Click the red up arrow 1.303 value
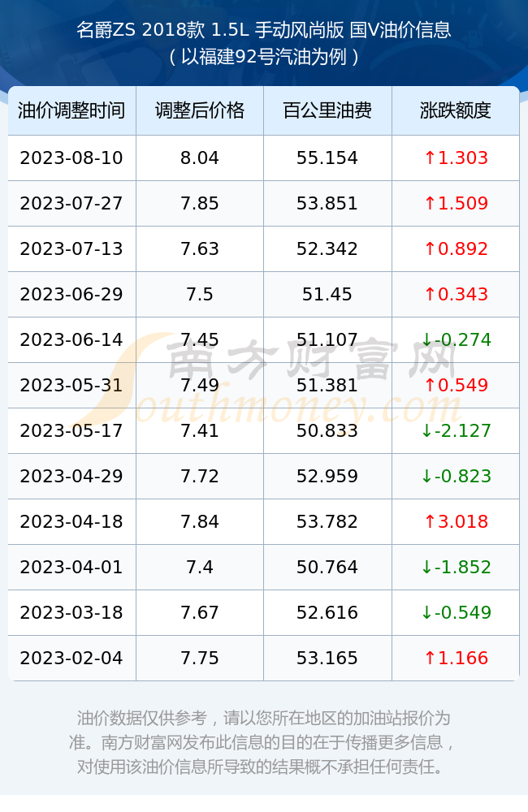 pos(456,158)
